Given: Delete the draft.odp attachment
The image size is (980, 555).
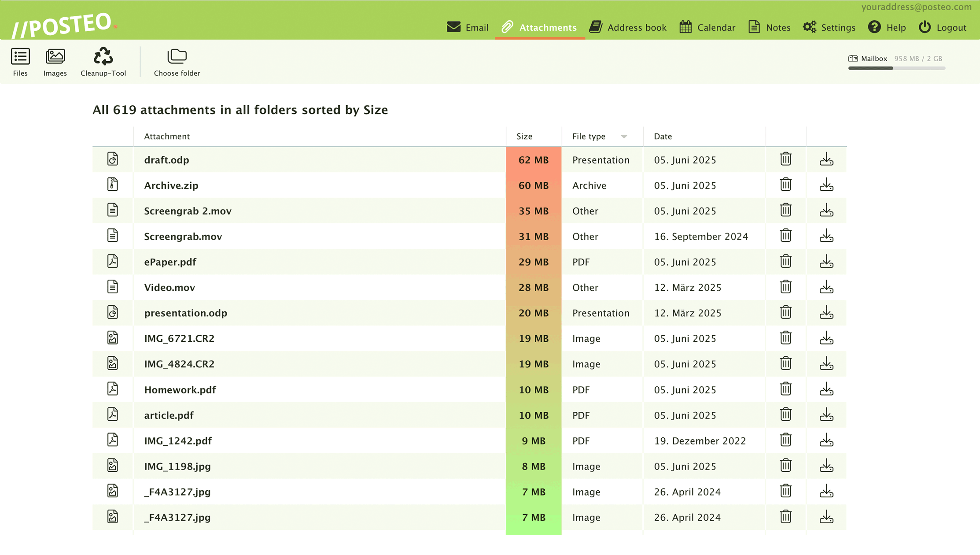Looking at the screenshot, I should 785,159.
